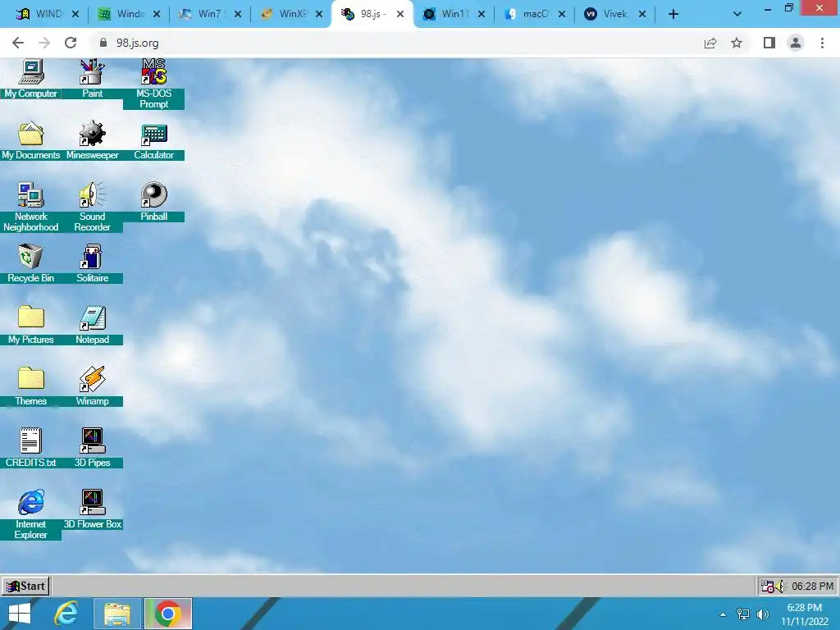Image resolution: width=840 pixels, height=630 pixels.
Task: Open host clock showing 11/11/2022
Action: [x=804, y=614]
